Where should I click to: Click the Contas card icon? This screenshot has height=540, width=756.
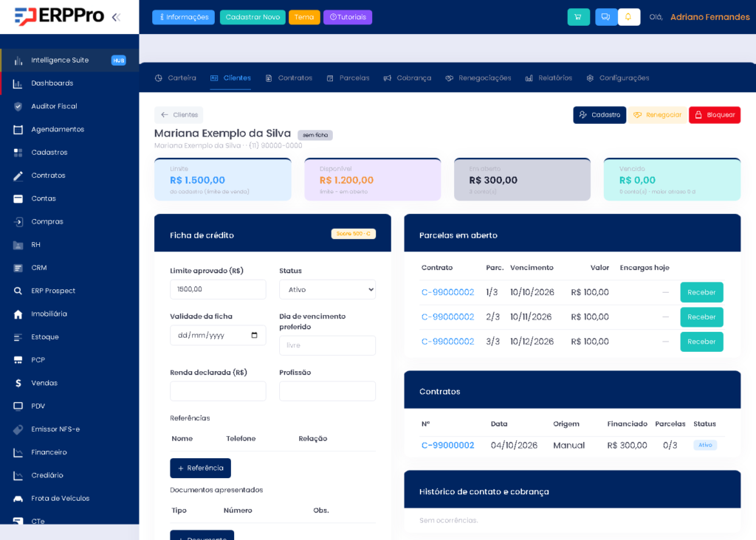pyautogui.click(x=18, y=198)
